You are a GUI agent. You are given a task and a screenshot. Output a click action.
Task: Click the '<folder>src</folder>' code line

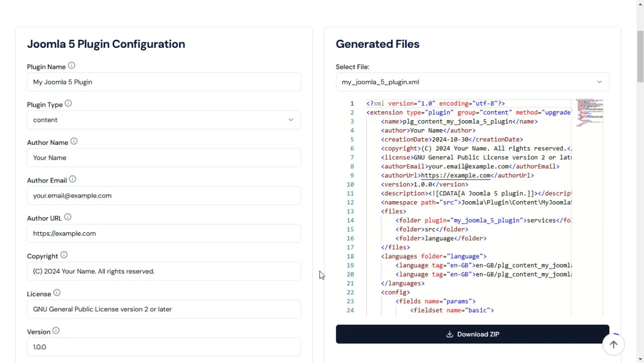432,229
